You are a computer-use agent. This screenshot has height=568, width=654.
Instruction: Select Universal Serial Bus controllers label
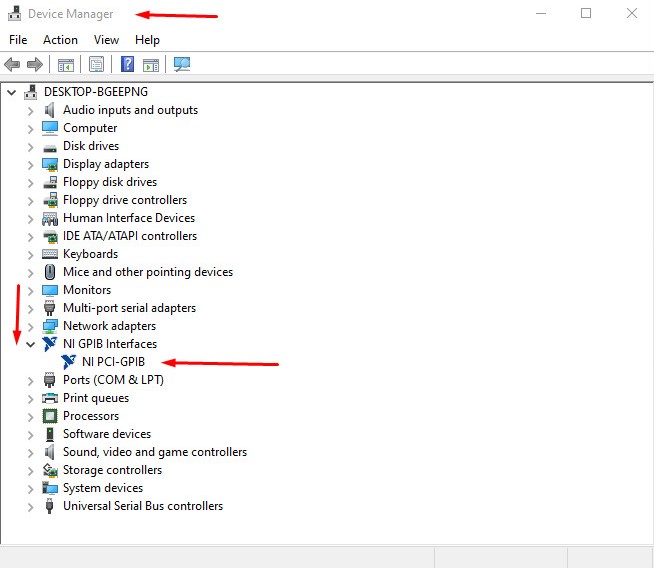(x=143, y=506)
